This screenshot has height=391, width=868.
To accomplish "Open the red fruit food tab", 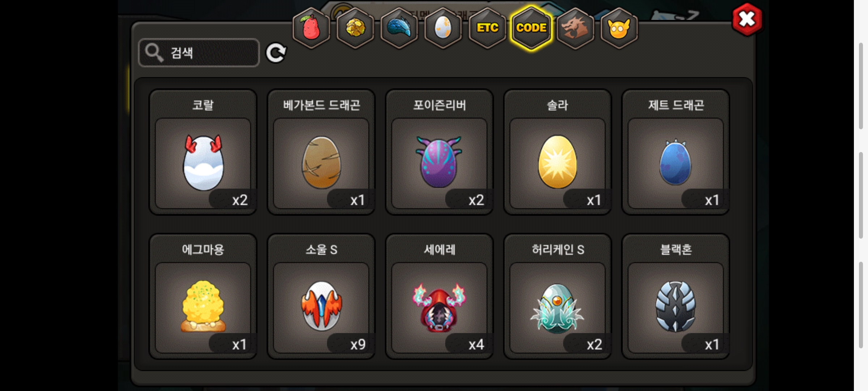I will (311, 28).
